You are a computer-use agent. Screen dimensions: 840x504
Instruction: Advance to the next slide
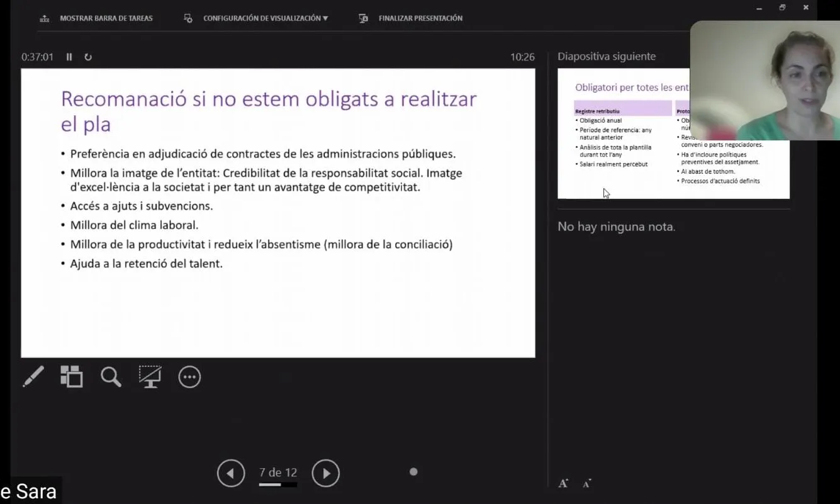click(x=326, y=473)
